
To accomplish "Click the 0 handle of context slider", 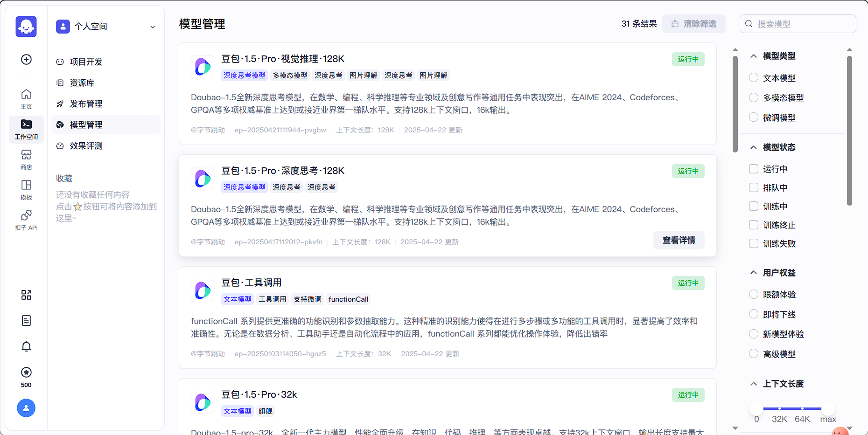I will coord(756,408).
